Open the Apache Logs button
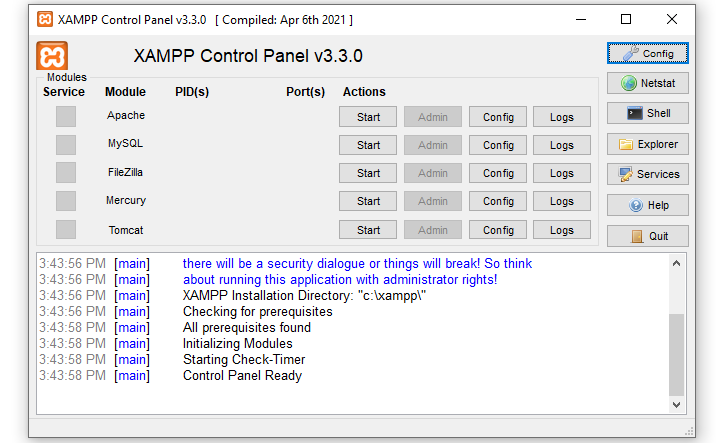Viewport: 716px width, 443px height. pyautogui.click(x=562, y=117)
